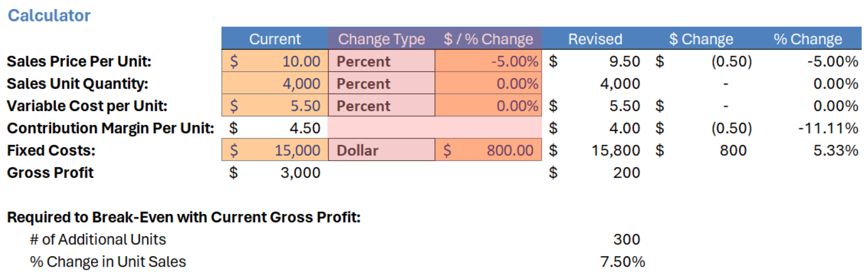The height and width of the screenshot is (274, 868).
Task: Select the Fixed Costs current cell showing 15,000
Action: click(x=275, y=151)
